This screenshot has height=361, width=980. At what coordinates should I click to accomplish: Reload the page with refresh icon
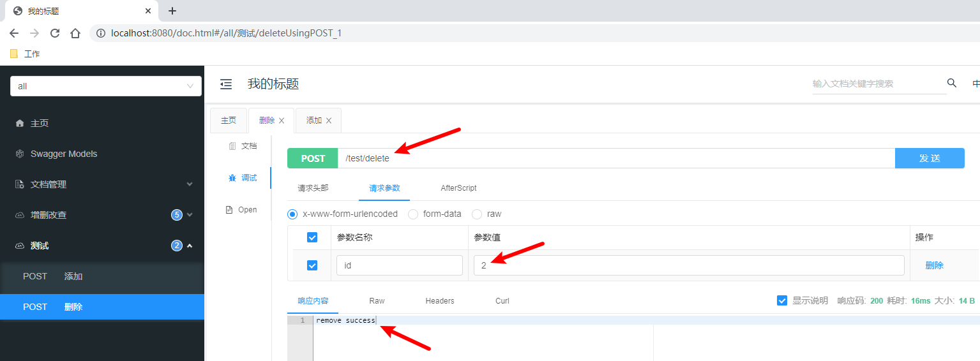pyautogui.click(x=55, y=33)
